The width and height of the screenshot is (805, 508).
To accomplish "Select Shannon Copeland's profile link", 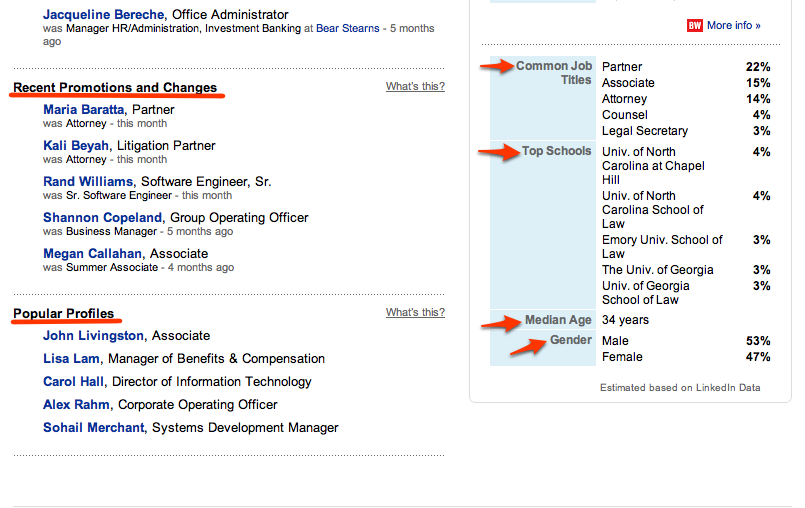I will tap(102, 218).
